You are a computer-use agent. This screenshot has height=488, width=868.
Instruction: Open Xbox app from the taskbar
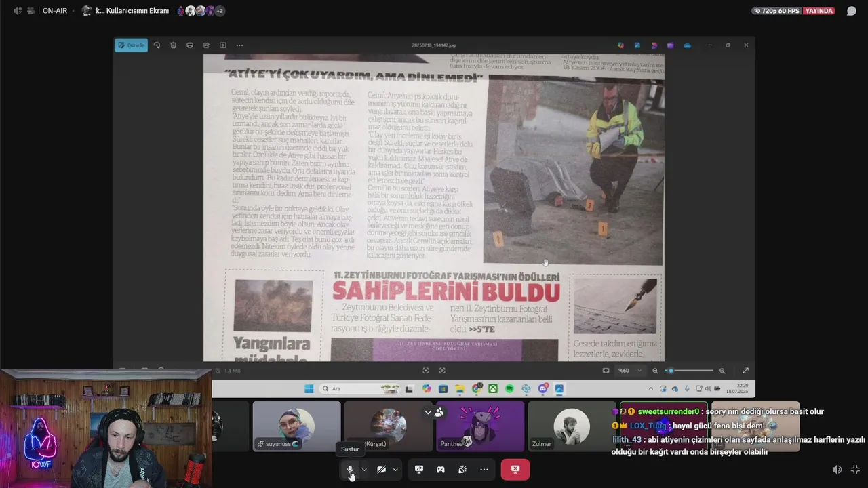[x=493, y=388]
